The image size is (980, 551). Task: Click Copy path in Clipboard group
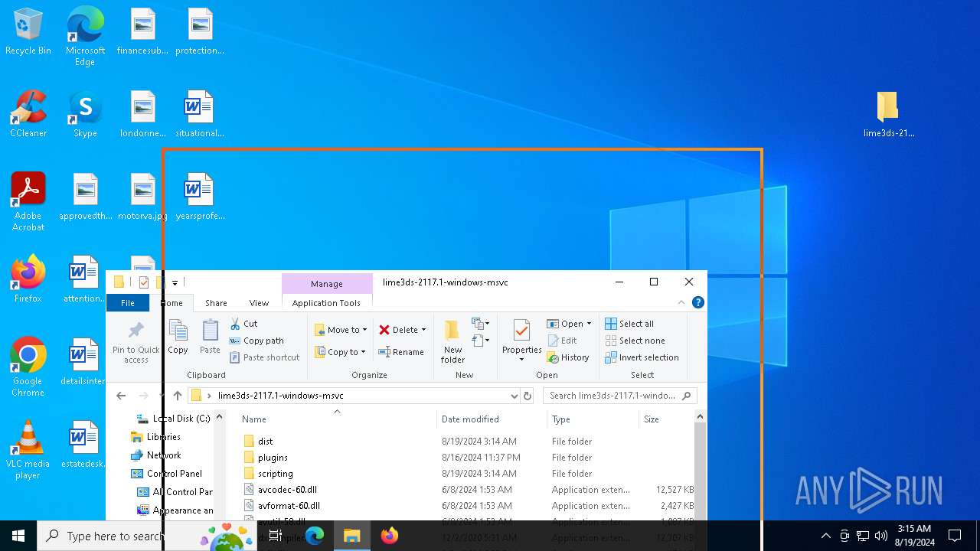pyautogui.click(x=256, y=341)
